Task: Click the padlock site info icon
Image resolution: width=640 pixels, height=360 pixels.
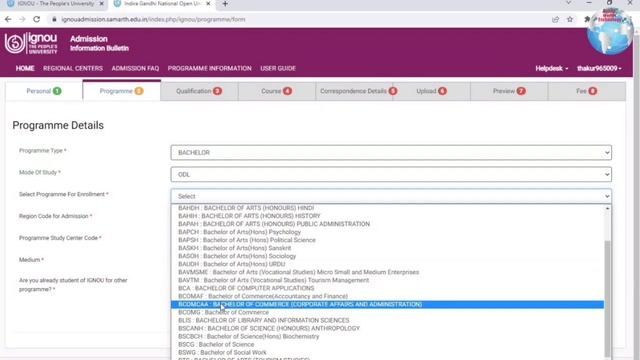Action: tap(54, 19)
